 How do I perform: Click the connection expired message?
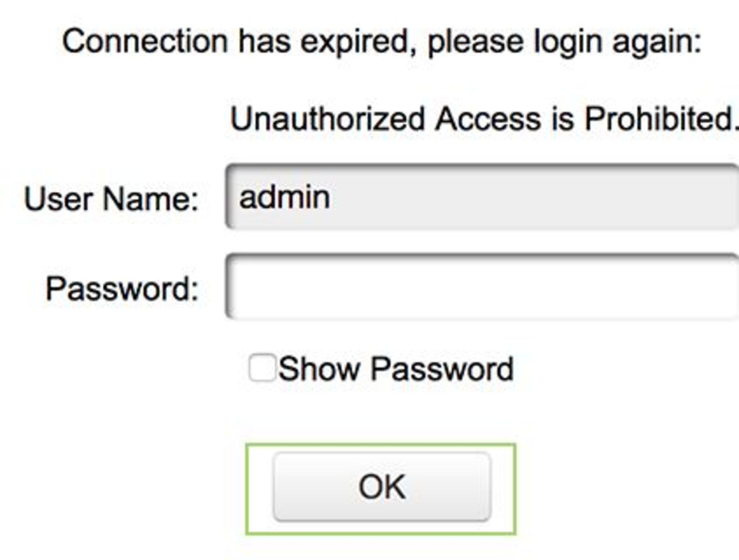point(381,42)
